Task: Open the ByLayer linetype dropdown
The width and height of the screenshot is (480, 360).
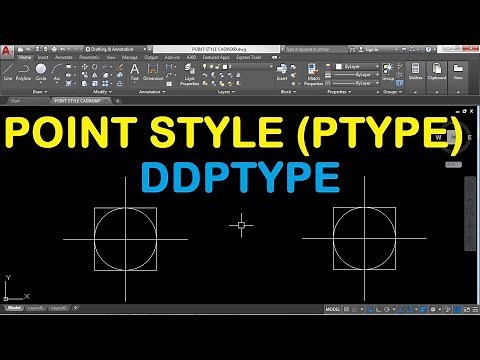Action: [355, 83]
